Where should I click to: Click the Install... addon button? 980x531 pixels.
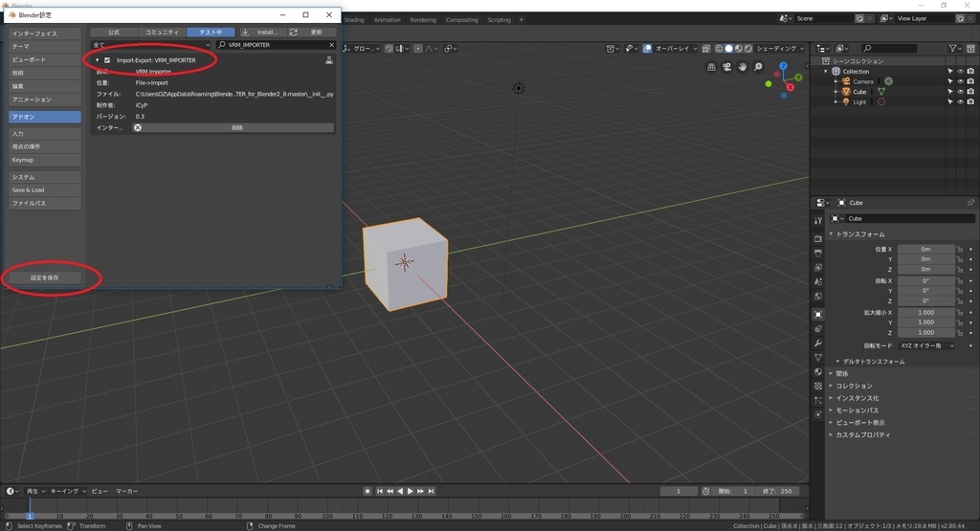(263, 32)
